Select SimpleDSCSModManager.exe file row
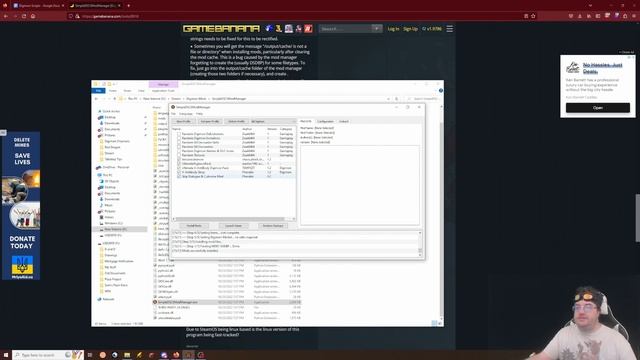The width and height of the screenshot is (640, 360). [227, 302]
